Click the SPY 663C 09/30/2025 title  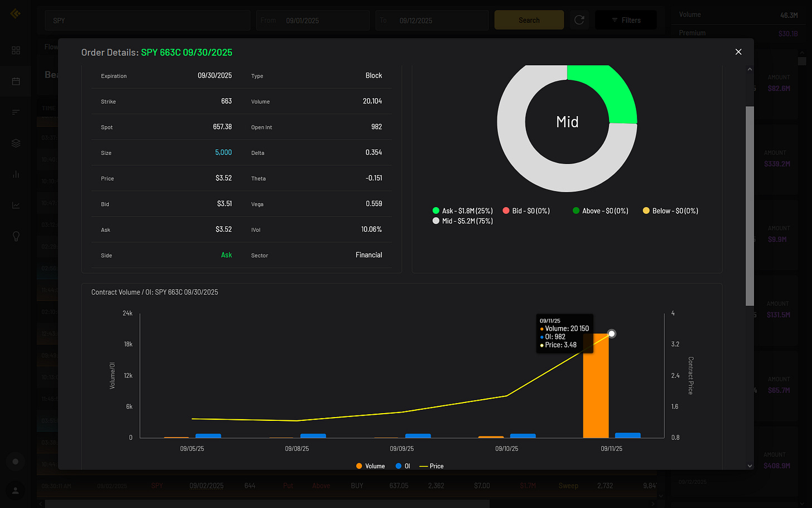[x=186, y=52]
